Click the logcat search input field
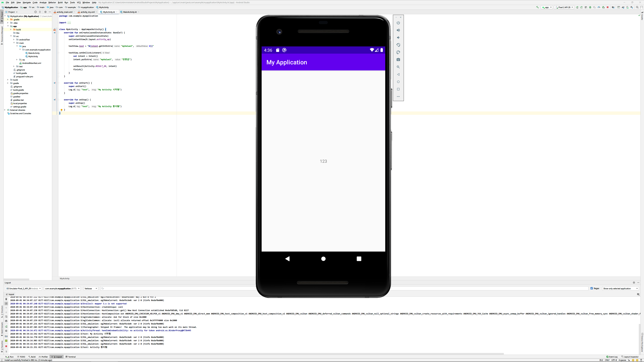The width and height of the screenshot is (644, 362). pyautogui.click(x=175, y=289)
